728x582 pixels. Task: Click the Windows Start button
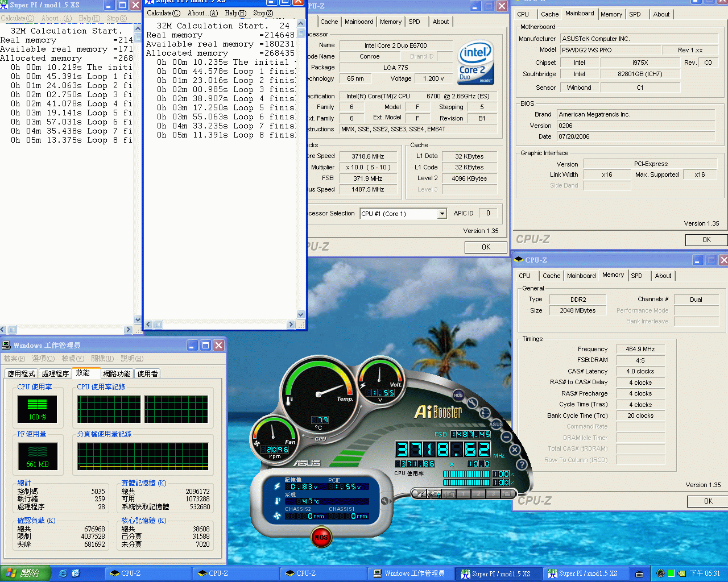[26, 573]
